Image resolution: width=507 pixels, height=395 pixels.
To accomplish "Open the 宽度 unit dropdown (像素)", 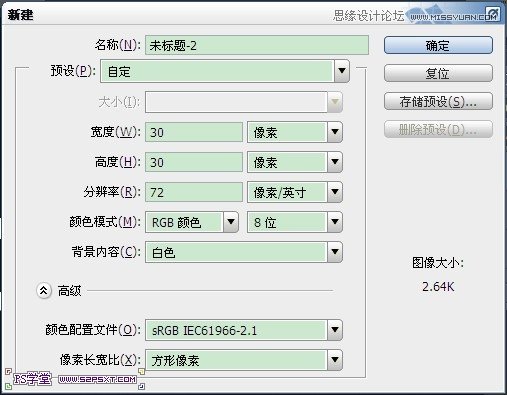I will [x=295, y=132].
